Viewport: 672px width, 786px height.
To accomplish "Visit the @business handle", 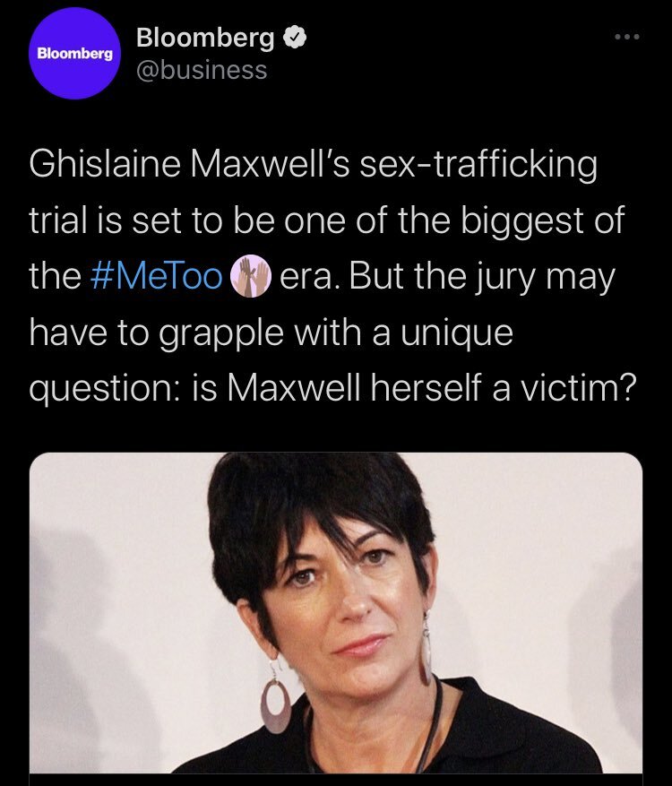I will (202, 70).
